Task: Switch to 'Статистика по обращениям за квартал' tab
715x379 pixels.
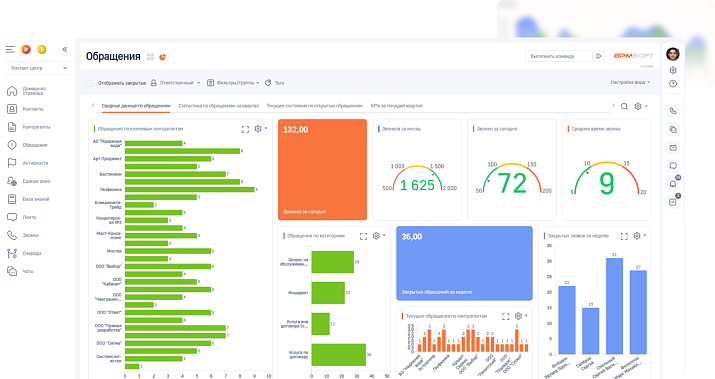Action: [218, 106]
